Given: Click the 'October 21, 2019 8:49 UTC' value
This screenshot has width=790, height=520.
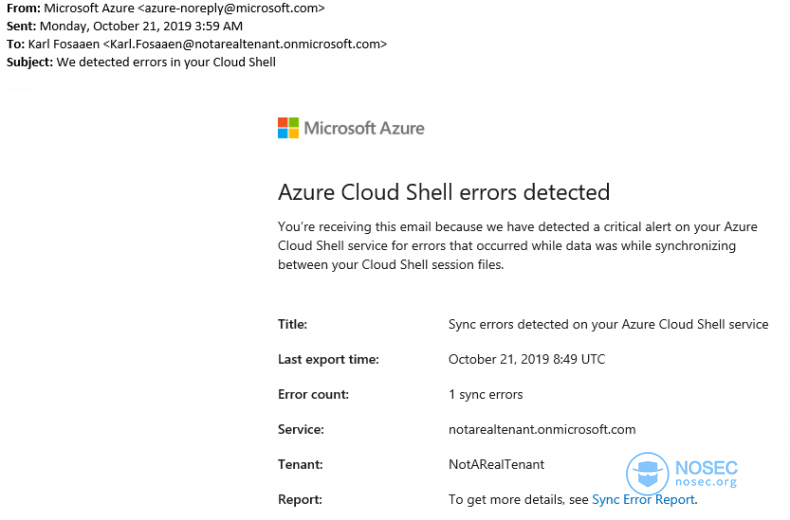Looking at the screenshot, I should click(x=527, y=359).
